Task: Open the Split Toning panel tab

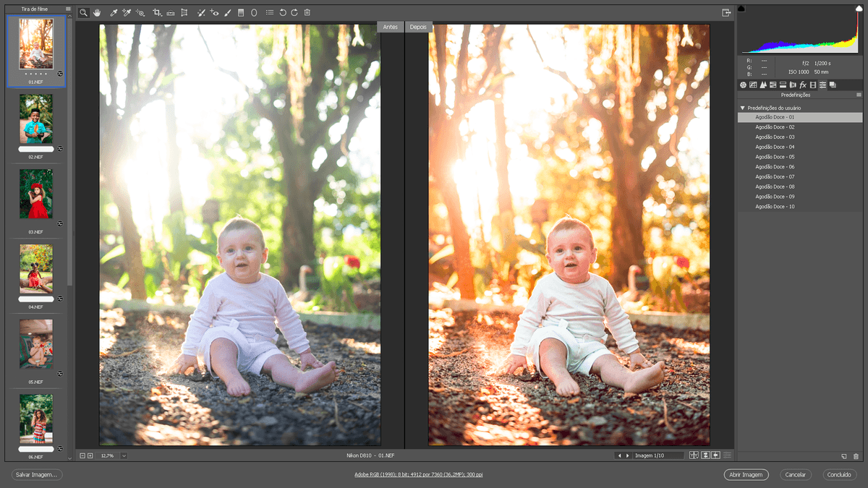Action: (x=783, y=85)
